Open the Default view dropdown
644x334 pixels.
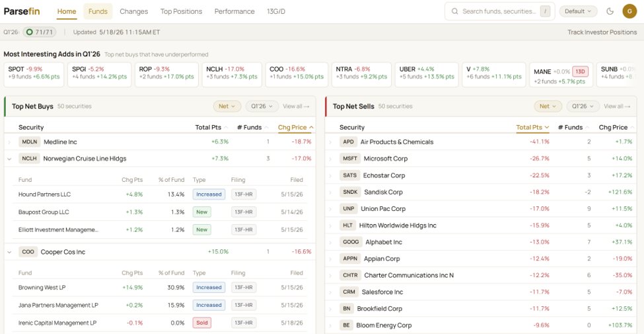578,11
